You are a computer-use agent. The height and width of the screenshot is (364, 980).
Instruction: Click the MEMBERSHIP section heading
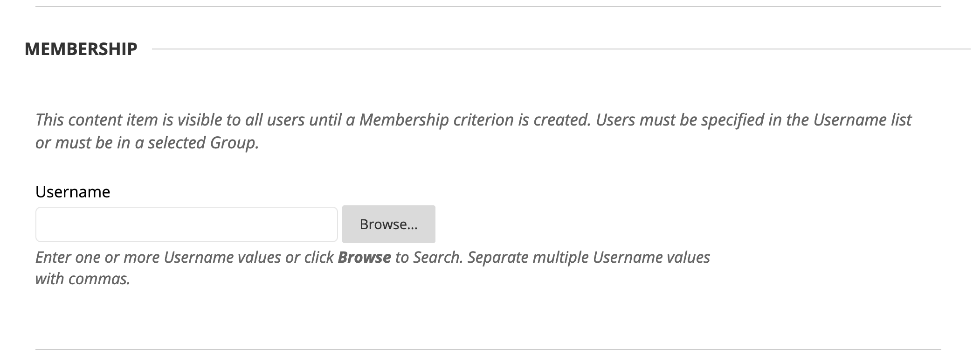pos(81,49)
